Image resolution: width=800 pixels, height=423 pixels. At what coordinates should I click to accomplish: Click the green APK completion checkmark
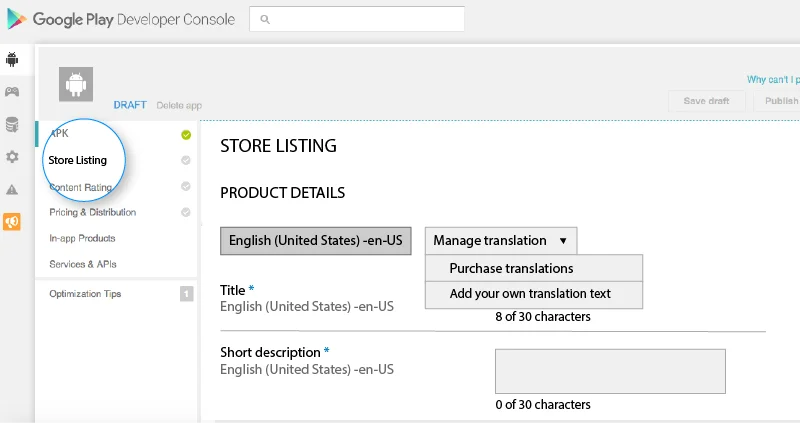(186, 135)
